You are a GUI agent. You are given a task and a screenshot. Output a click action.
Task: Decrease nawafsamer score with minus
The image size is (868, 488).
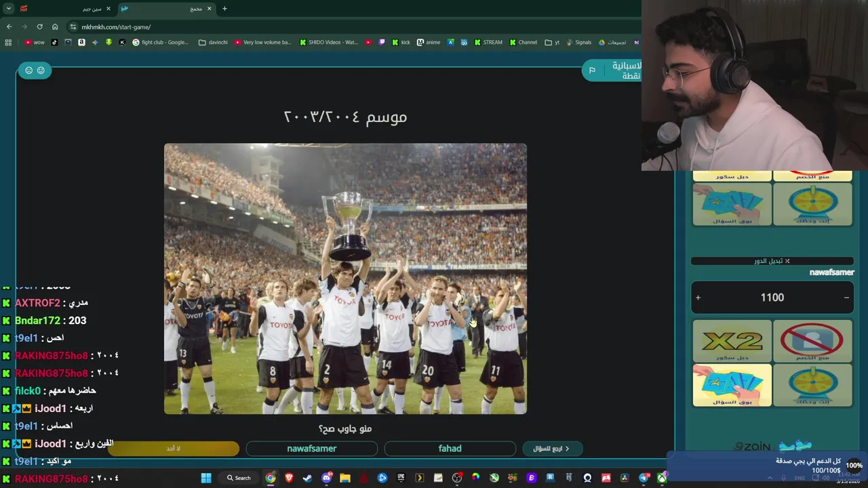[x=846, y=298]
